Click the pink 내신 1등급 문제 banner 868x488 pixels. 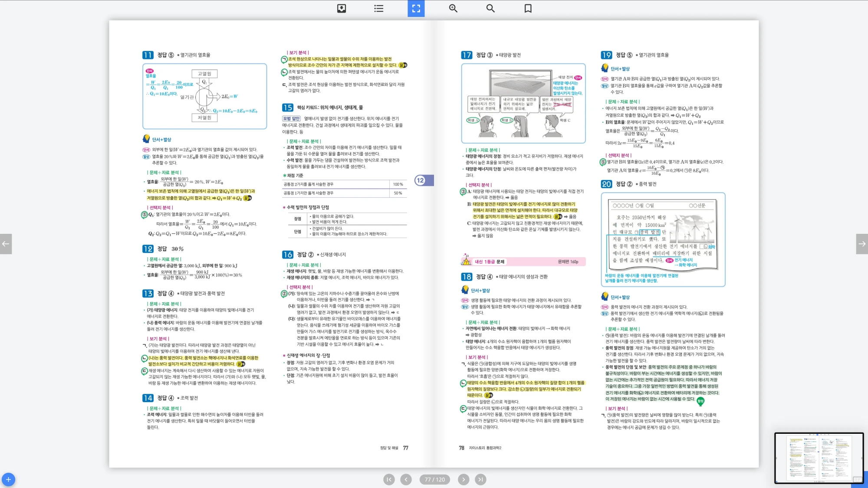pyautogui.click(x=523, y=262)
